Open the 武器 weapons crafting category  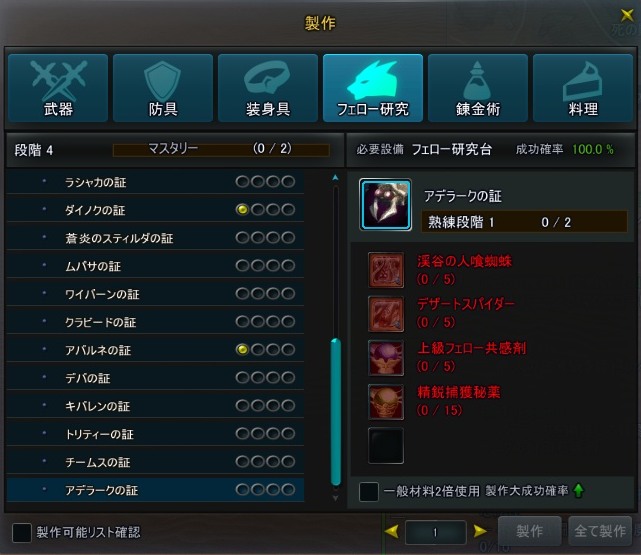[58, 88]
